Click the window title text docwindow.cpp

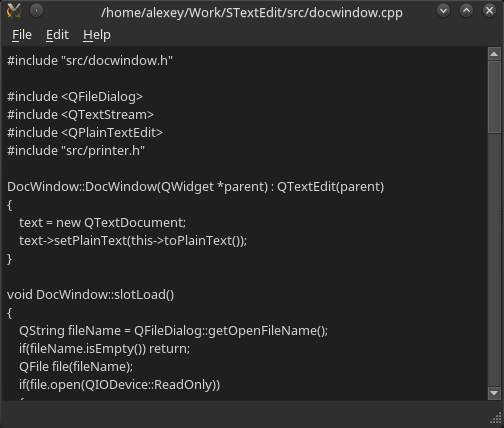(252, 13)
